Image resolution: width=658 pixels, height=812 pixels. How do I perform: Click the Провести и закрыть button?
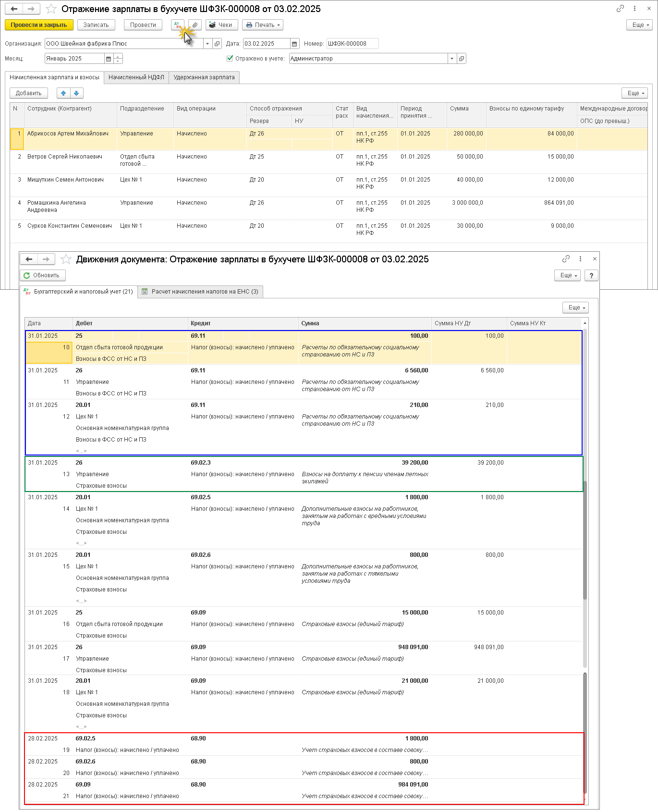pos(39,25)
